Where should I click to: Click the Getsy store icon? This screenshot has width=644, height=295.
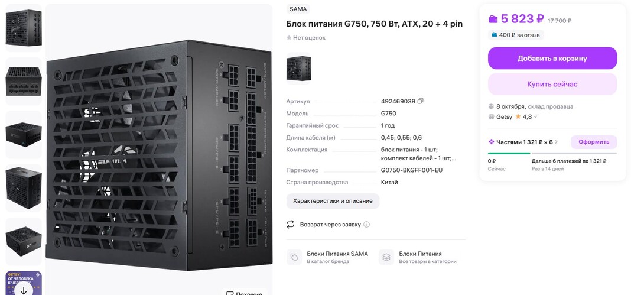click(x=491, y=117)
